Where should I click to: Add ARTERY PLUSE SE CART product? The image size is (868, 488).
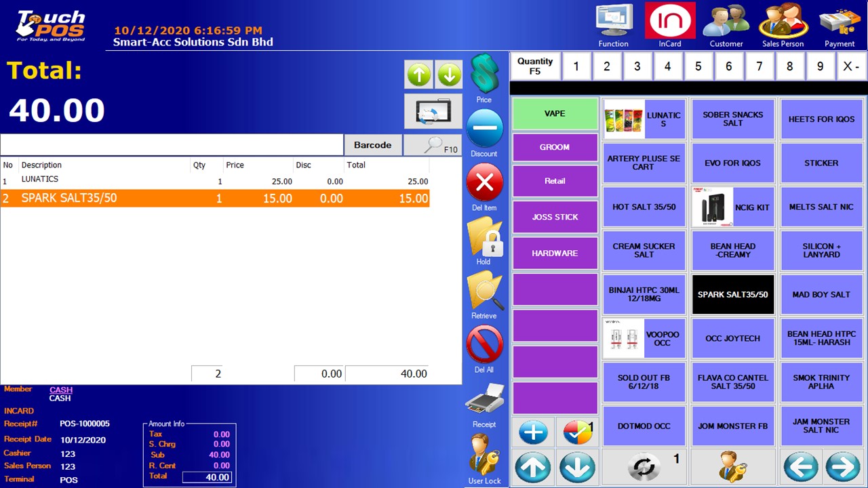click(644, 163)
